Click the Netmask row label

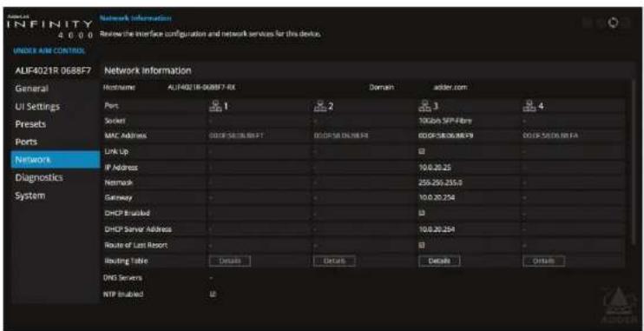[x=117, y=182]
